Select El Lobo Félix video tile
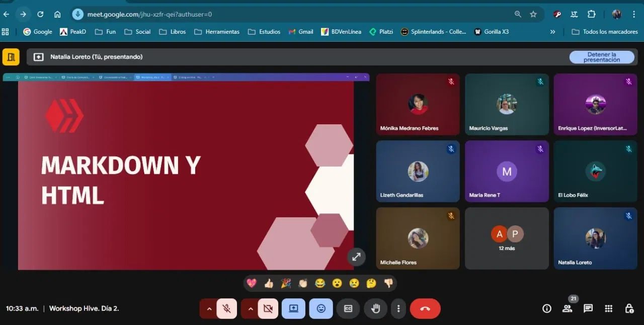644x325 pixels. [596, 171]
